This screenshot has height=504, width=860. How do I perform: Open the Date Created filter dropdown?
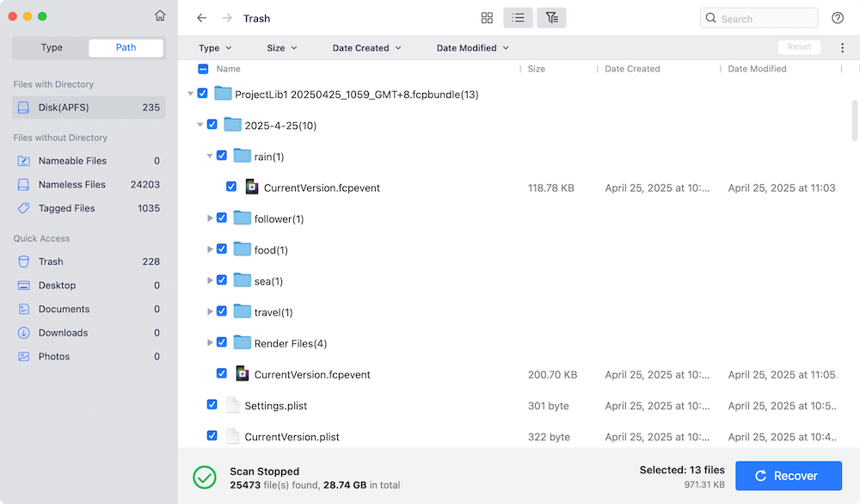(366, 47)
